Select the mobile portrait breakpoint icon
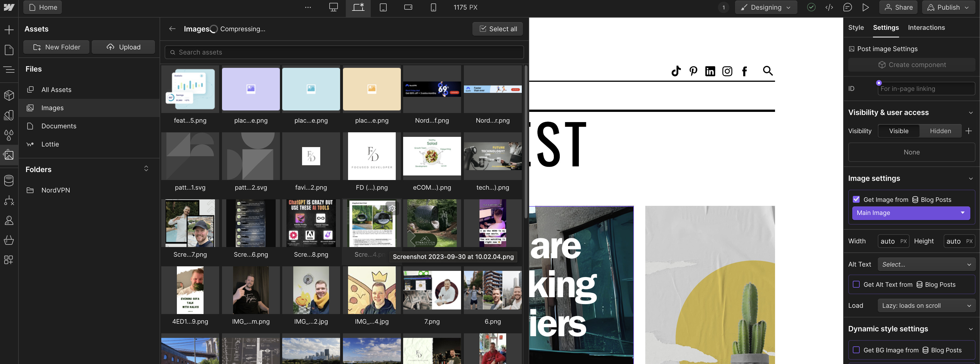 [x=433, y=7]
